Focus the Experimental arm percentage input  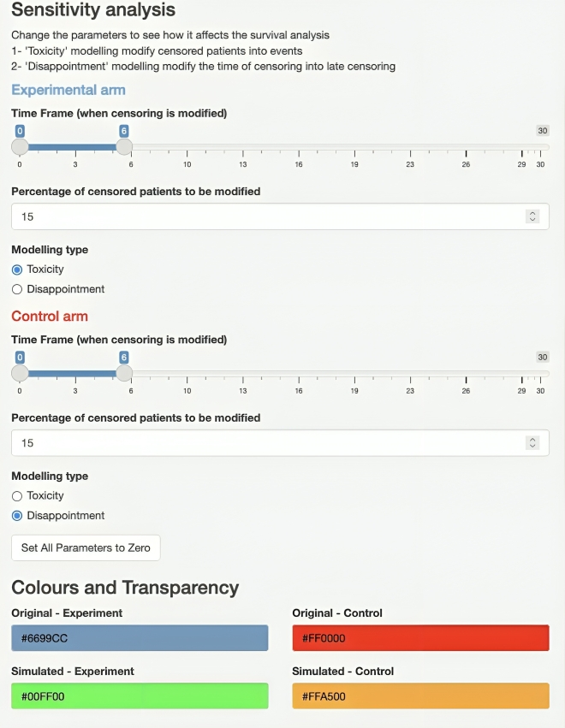click(280, 216)
